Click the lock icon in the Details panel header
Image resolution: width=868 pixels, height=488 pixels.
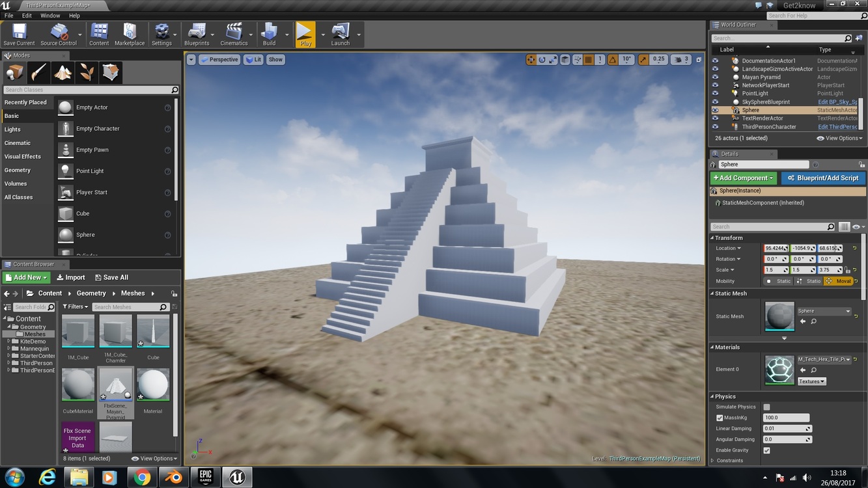[x=861, y=165]
